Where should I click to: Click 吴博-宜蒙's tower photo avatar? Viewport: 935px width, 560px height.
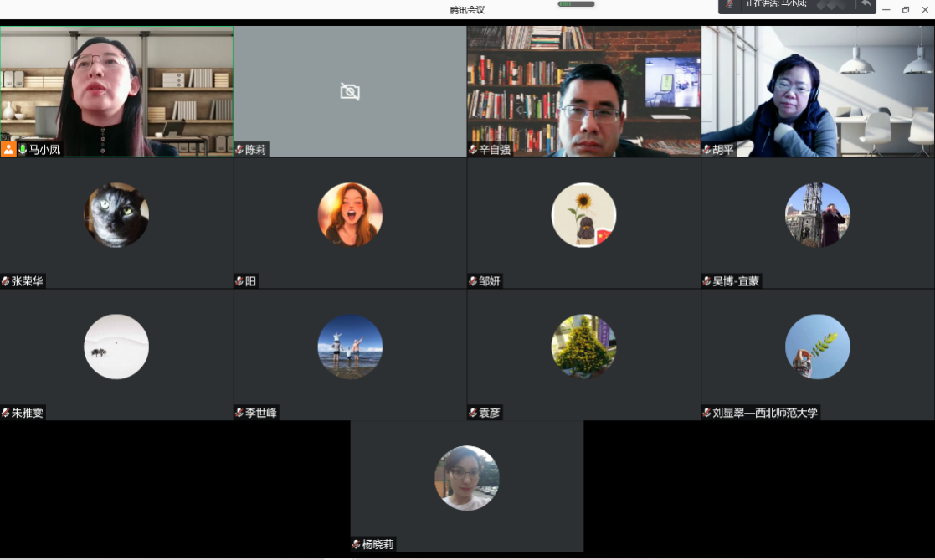(x=817, y=215)
